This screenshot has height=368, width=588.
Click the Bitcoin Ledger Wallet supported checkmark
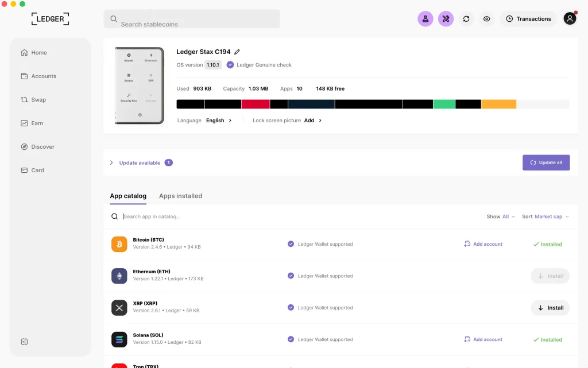[x=291, y=244]
